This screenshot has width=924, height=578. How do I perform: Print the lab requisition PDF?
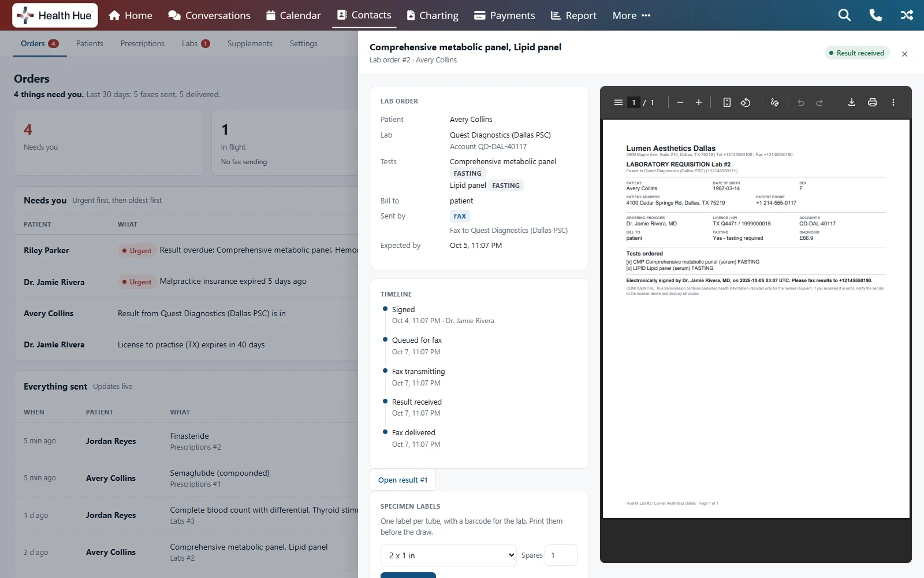[873, 102]
